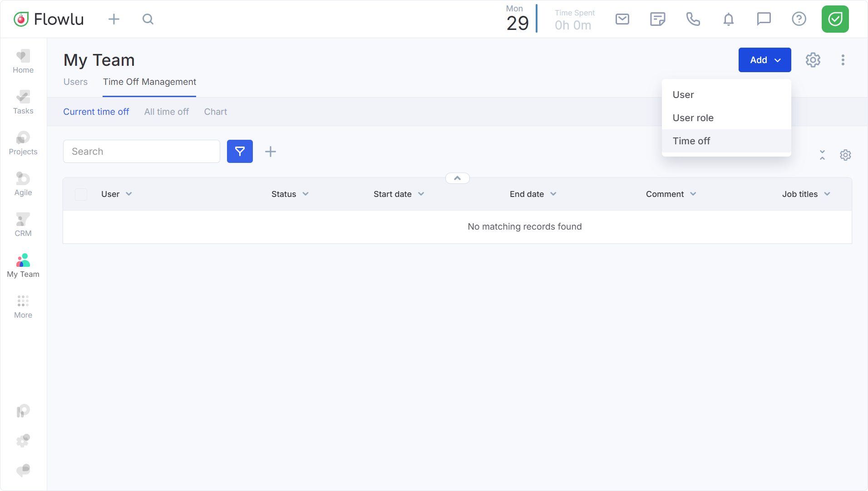
Task: Expand the Add button dropdown
Action: pos(764,60)
